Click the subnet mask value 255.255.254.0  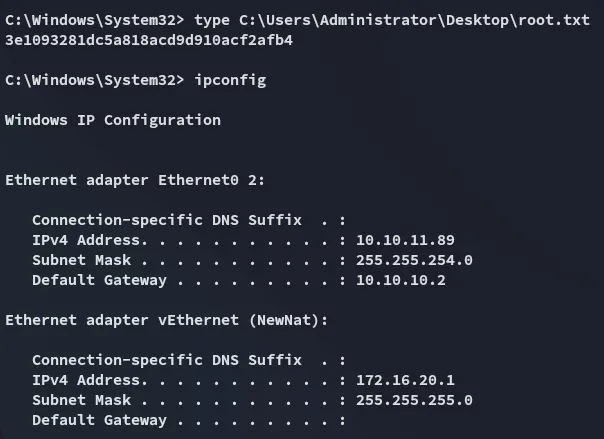414,260
